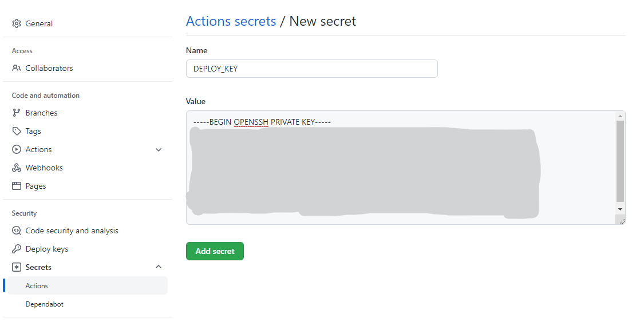Click the Branches git-branch icon
This screenshot has width=644, height=326.
tap(17, 113)
